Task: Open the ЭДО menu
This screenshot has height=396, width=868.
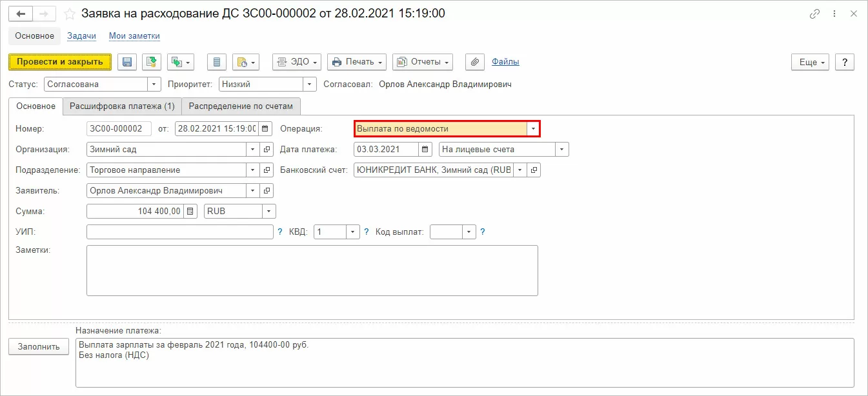Action: tap(297, 62)
